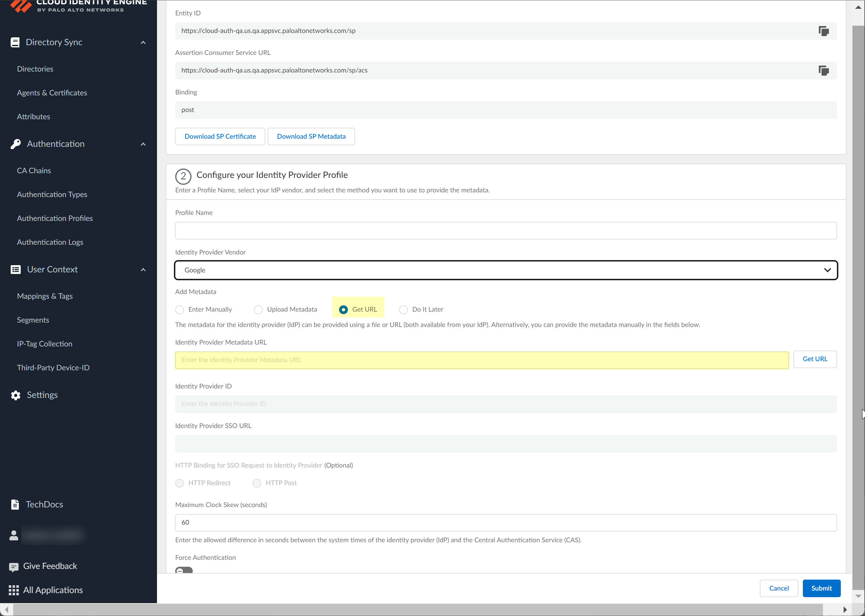The width and height of the screenshot is (865, 616).
Task: Click the TechDocs document icon
Action: point(15,505)
